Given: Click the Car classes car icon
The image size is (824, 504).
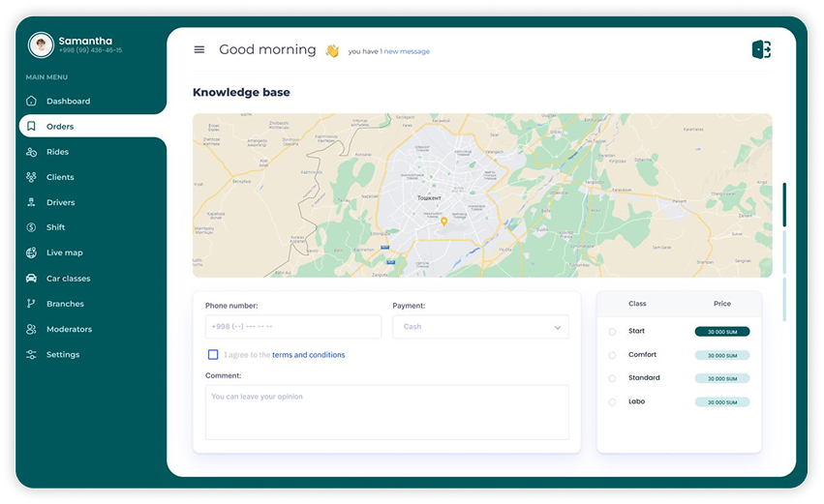Looking at the screenshot, I should (x=32, y=279).
